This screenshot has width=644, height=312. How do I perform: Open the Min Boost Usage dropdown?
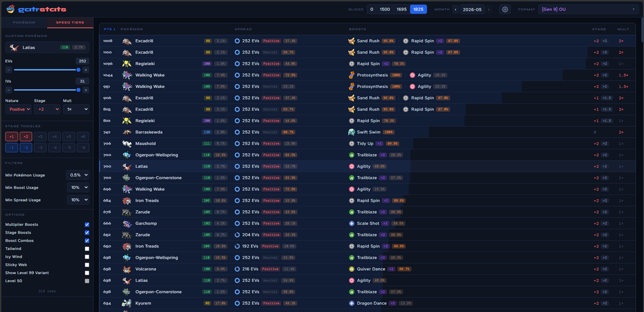pyautogui.click(x=78, y=188)
